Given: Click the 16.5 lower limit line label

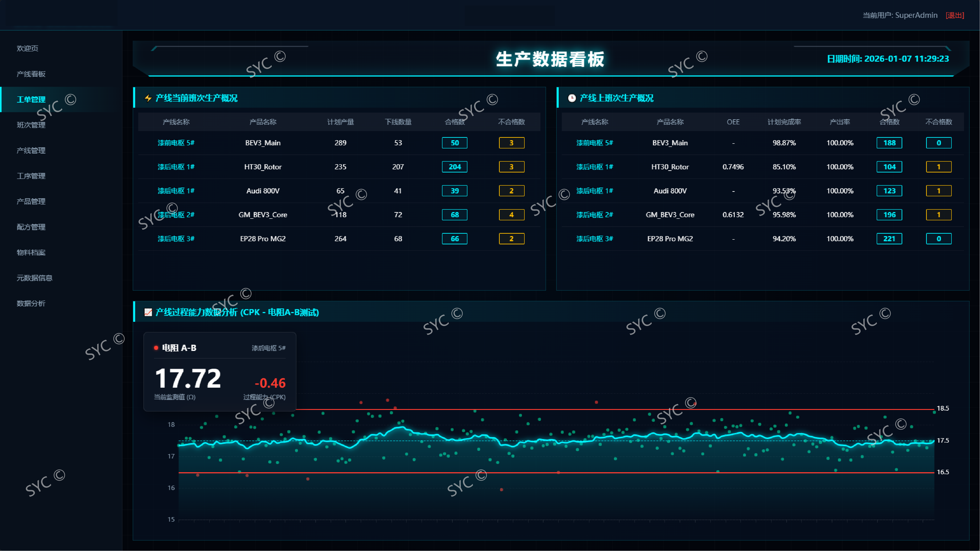Looking at the screenshot, I should click(x=943, y=472).
